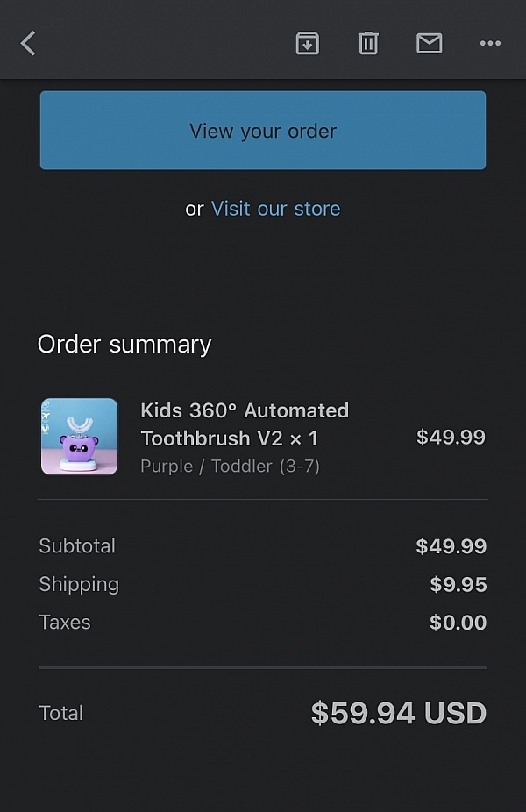Screen dimensions: 526x812
Task: Select the Kids 360° Automated Toothbrush title
Action: (245, 424)
